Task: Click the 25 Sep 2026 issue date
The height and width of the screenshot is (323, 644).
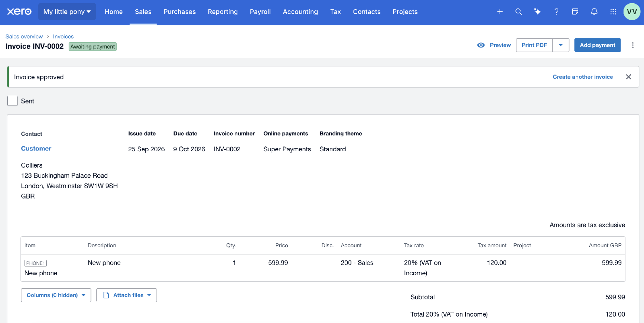Action: tap(146, 149)
